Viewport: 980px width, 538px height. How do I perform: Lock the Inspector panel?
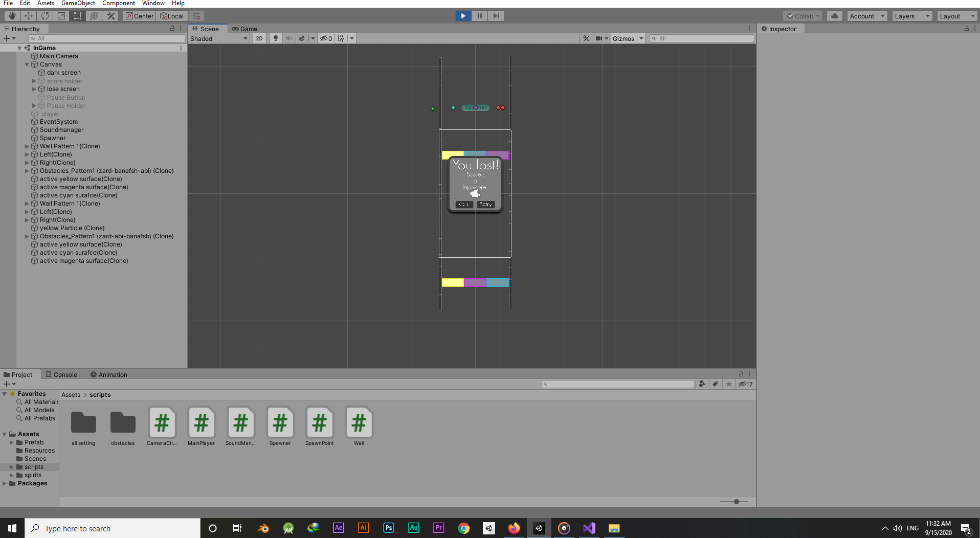pyautogui.click(x=966, y=29)
